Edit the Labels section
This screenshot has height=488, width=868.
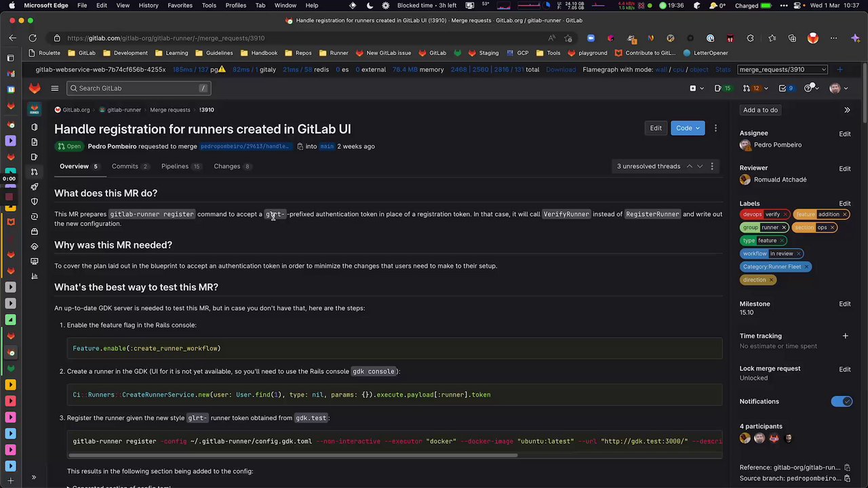(845, 203)
